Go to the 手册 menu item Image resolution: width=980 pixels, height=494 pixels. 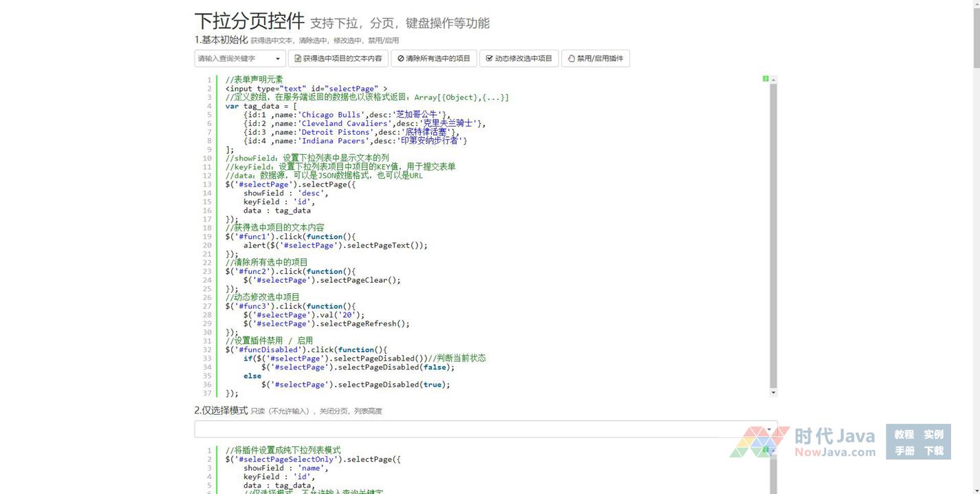[904, 451]
